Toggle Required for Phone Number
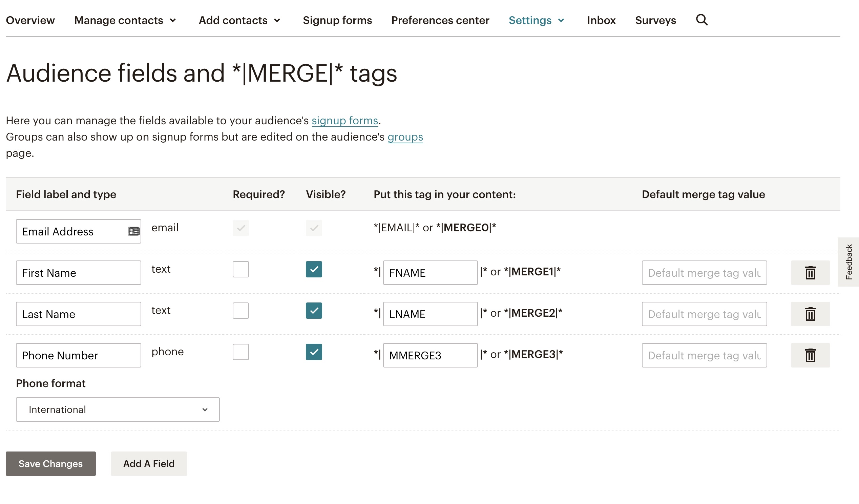The width and height of the screenshot is (859, 504). pos(240,352)
